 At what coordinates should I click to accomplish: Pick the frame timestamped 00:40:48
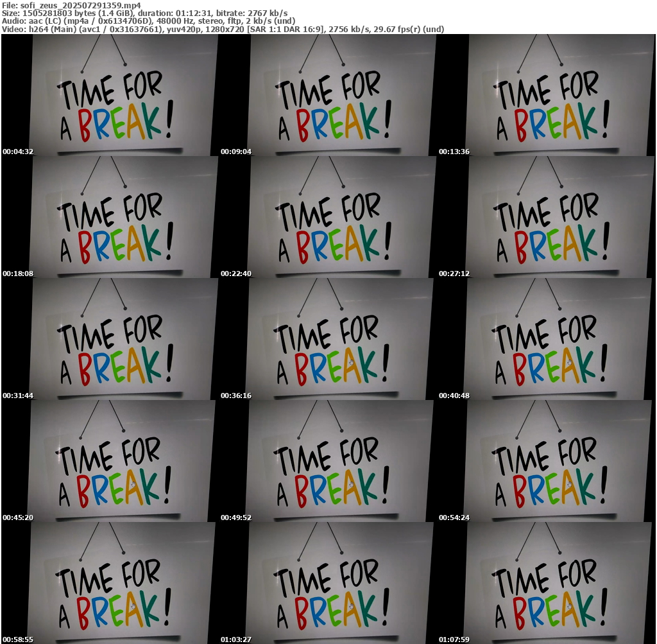tap(547, 339)
